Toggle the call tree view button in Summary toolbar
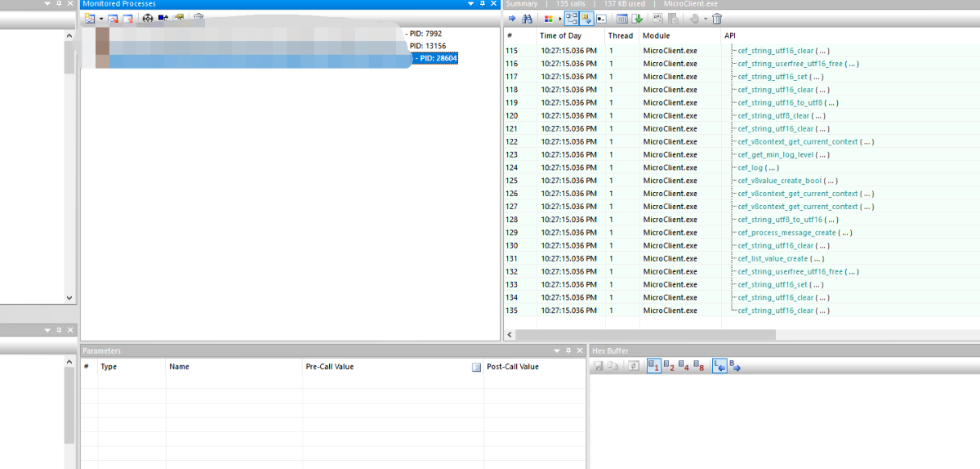 click(x=572, y=18)
